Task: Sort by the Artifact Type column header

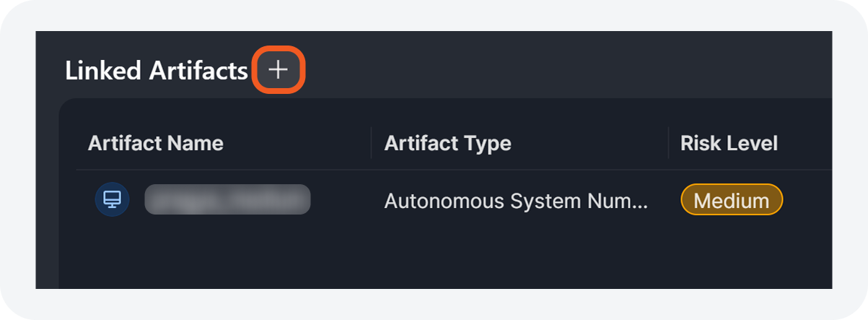Action: click(447, 143)
